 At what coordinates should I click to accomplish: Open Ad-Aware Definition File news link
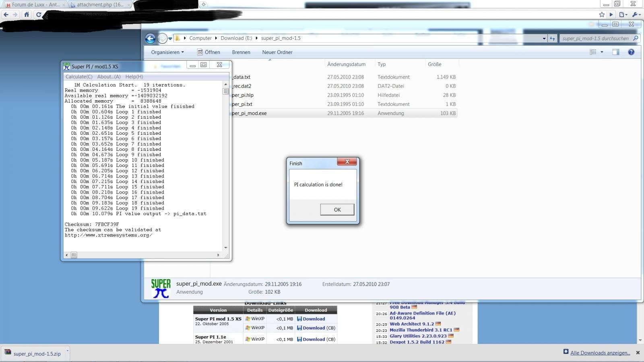pyautogui.click(x=423, y=315)
